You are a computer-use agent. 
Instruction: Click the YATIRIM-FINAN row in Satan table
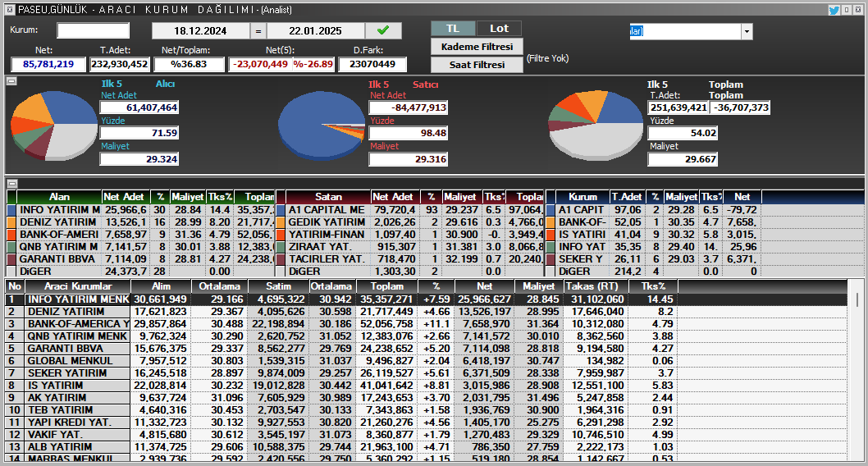click(410, 235)
